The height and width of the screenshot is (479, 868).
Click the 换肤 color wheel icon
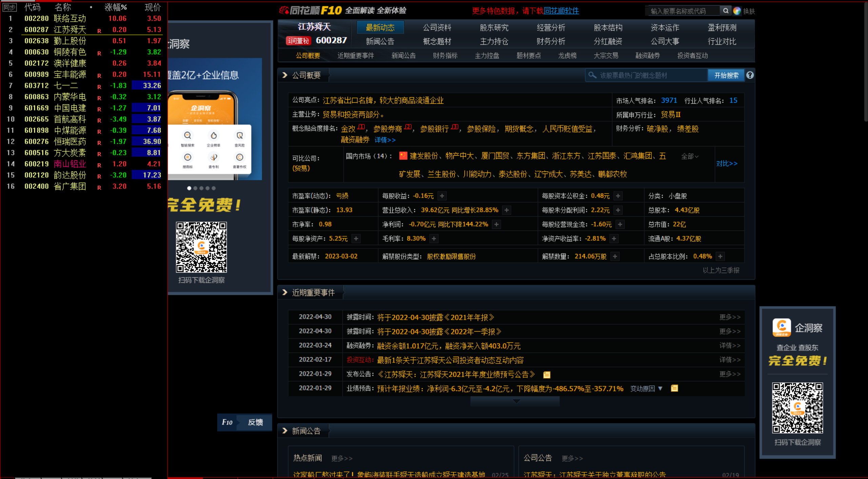coord(736,11)
